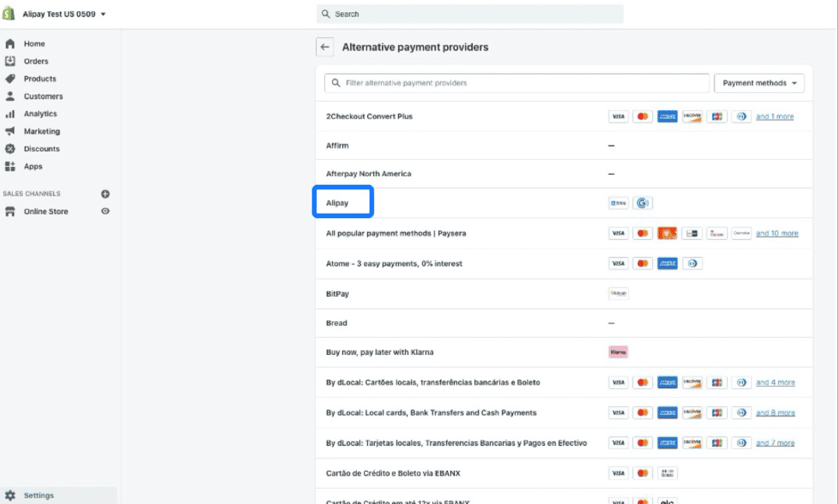The width and height of the screenshot is (838, 504).
Task: Click Amex icon in 2Checkout row
Action: (x=667, y=117)
